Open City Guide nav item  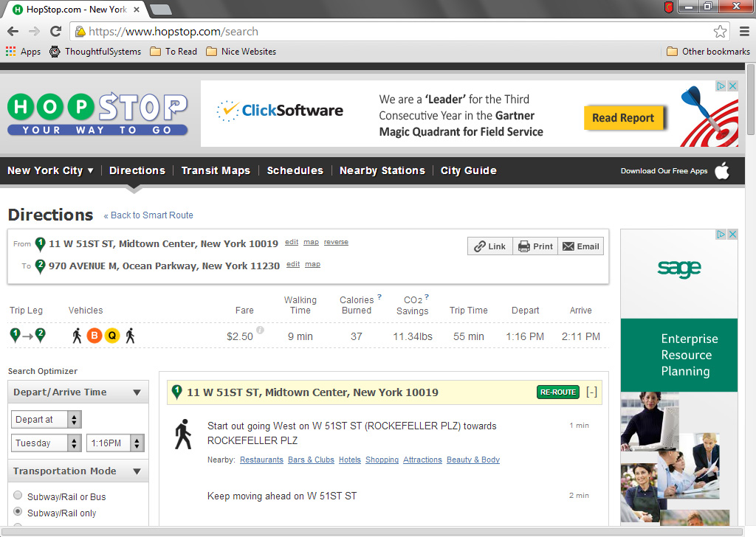pos(469,170)
